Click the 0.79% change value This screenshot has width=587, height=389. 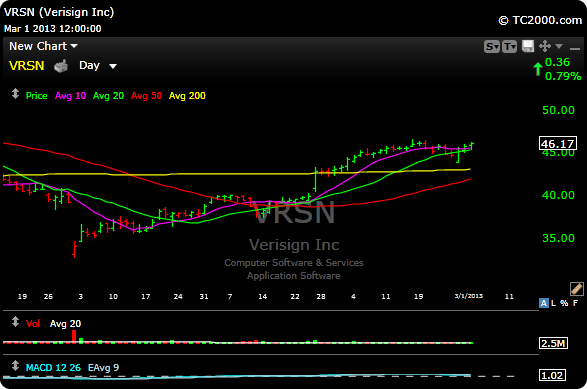[563, 76]
